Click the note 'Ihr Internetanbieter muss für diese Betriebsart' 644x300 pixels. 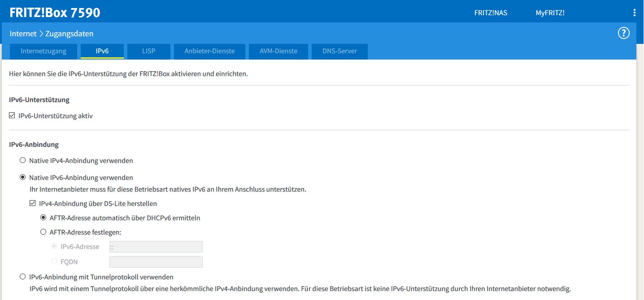pos(168,189)
